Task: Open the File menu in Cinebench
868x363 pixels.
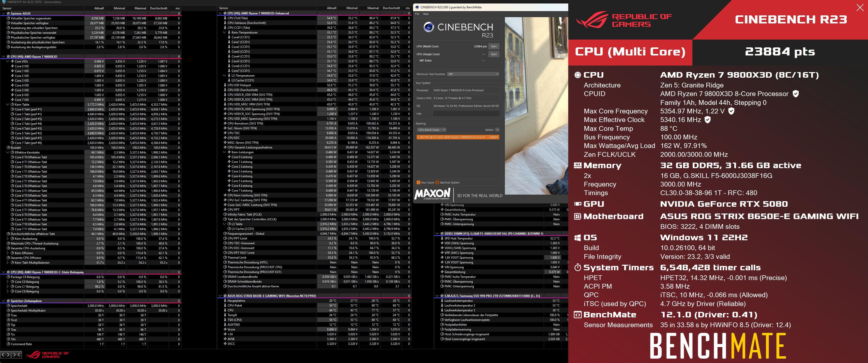Action: tap(417, 14)
